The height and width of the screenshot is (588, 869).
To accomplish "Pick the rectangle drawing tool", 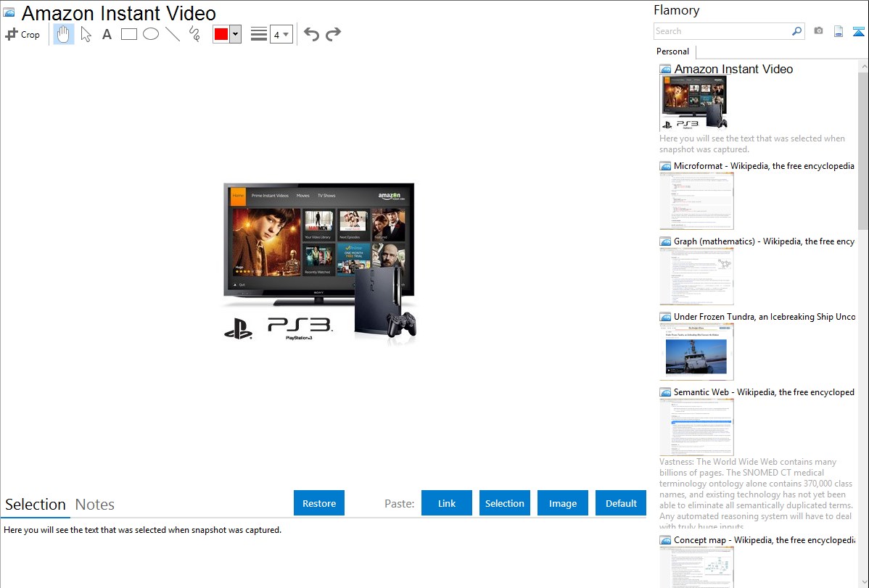I will (x=128, y=34).
